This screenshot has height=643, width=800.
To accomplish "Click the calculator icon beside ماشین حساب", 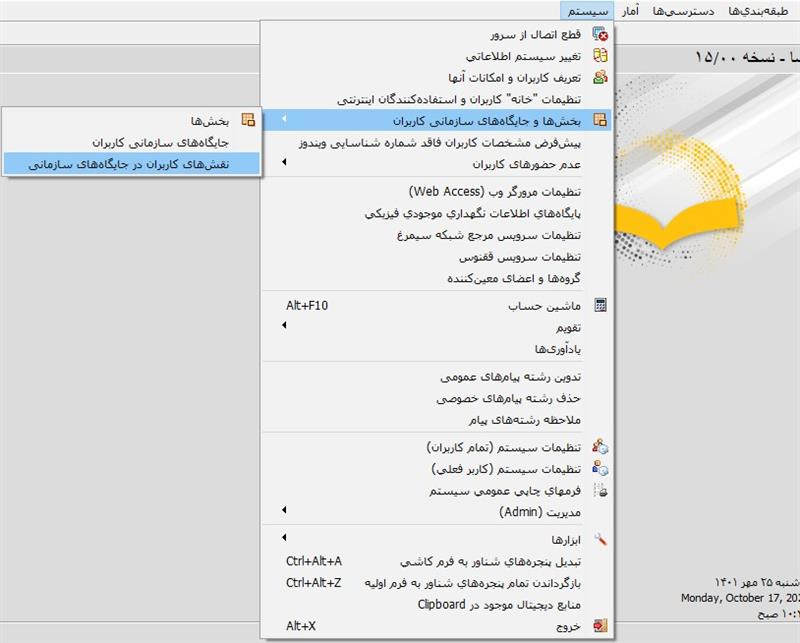I will [x=600, y=305].
